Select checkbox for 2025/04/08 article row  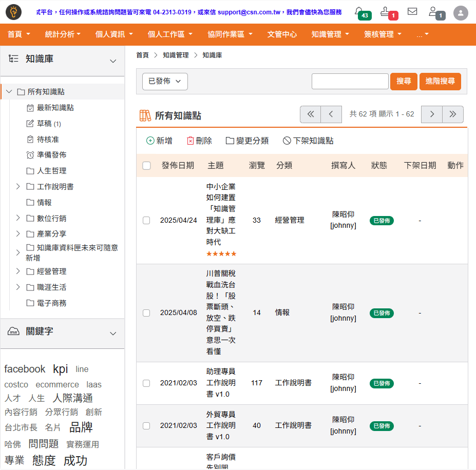(146, 313)
